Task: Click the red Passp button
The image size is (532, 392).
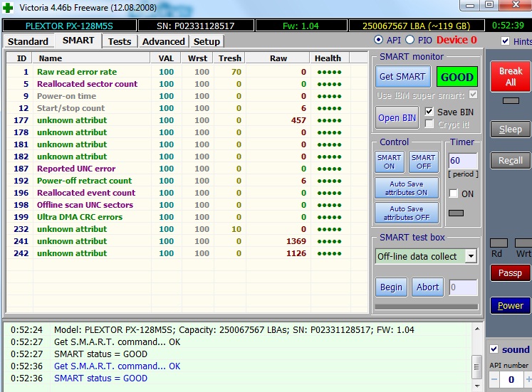Action: click(510, 273)
